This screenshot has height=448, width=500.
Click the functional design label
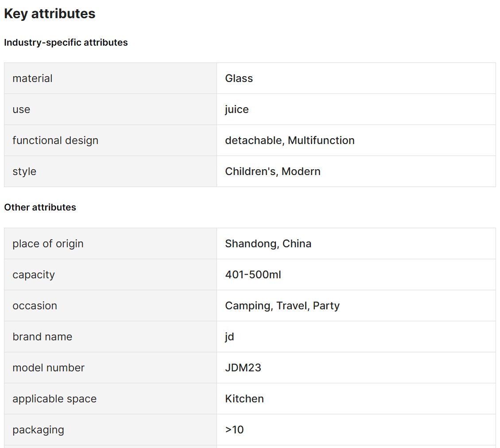coord(55,140)
